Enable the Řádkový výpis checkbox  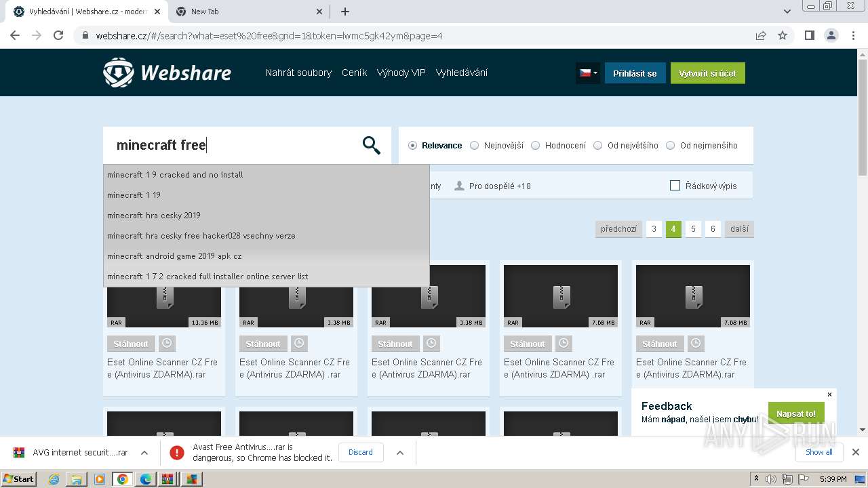(675, 186)
